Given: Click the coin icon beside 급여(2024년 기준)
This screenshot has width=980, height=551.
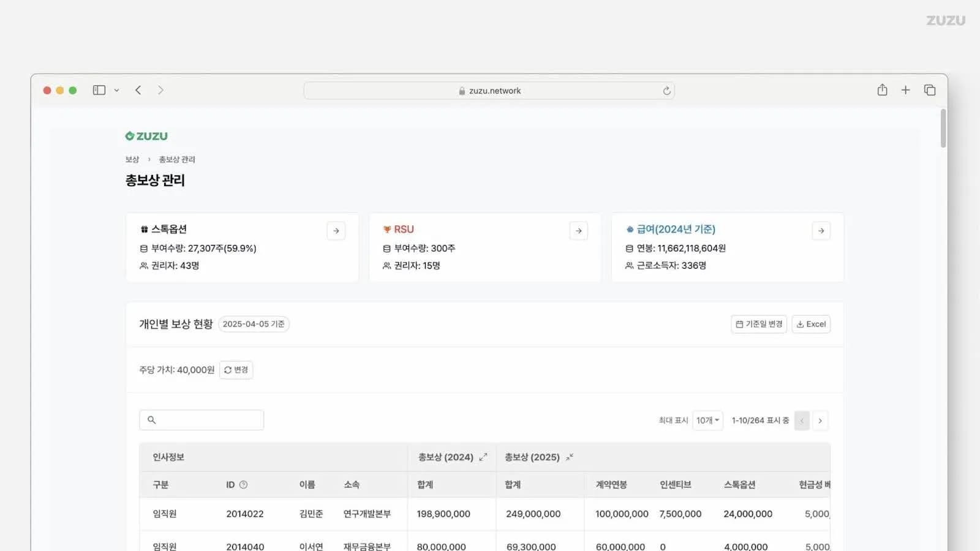Looking at the screenshot, I should pyautogui.click(x=630, y=229).
